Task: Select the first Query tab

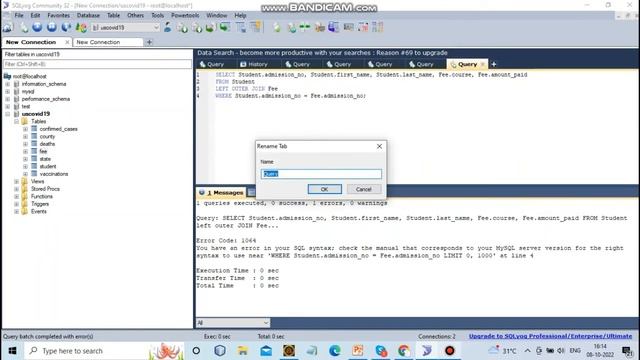Action: tap(212, 64)
